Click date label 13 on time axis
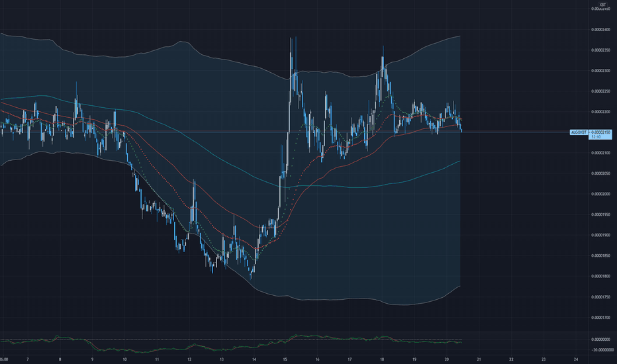 click(222, 359)
